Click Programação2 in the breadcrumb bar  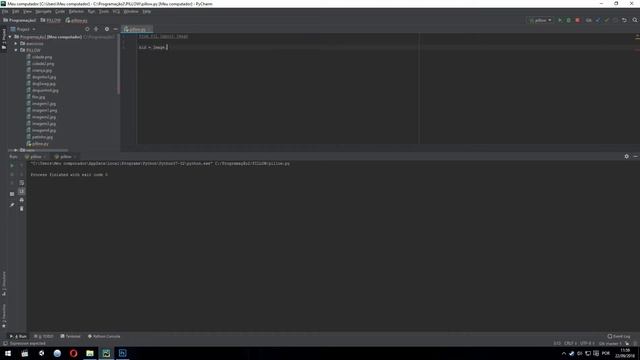pos(20,20)
